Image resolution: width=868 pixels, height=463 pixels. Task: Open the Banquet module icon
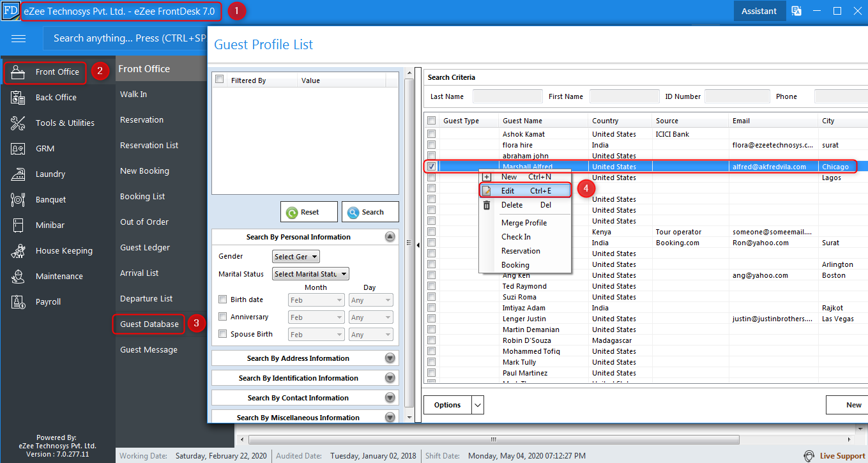click(18, 200)
